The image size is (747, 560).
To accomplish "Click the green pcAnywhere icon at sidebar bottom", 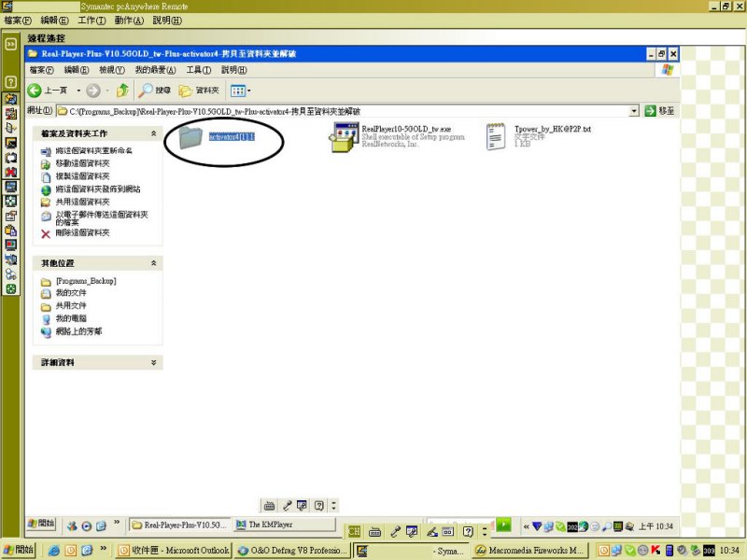I will point(10,289).
